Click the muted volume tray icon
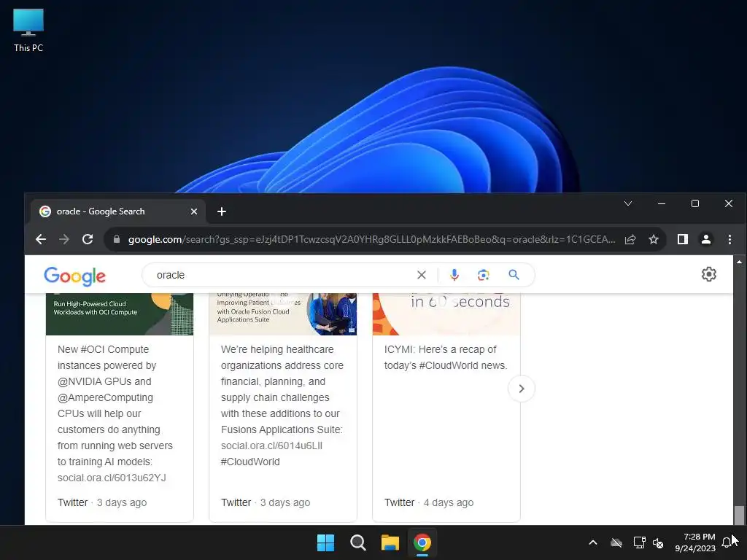 (659, 542)
